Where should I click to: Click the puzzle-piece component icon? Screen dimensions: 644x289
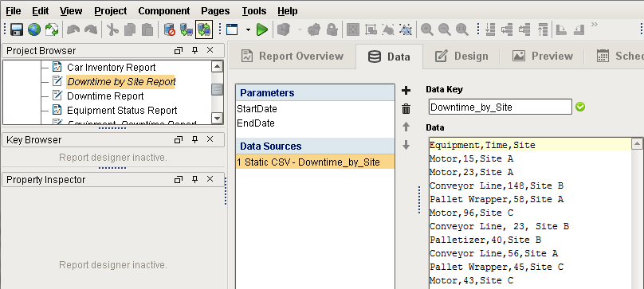(x=314, y=29)
